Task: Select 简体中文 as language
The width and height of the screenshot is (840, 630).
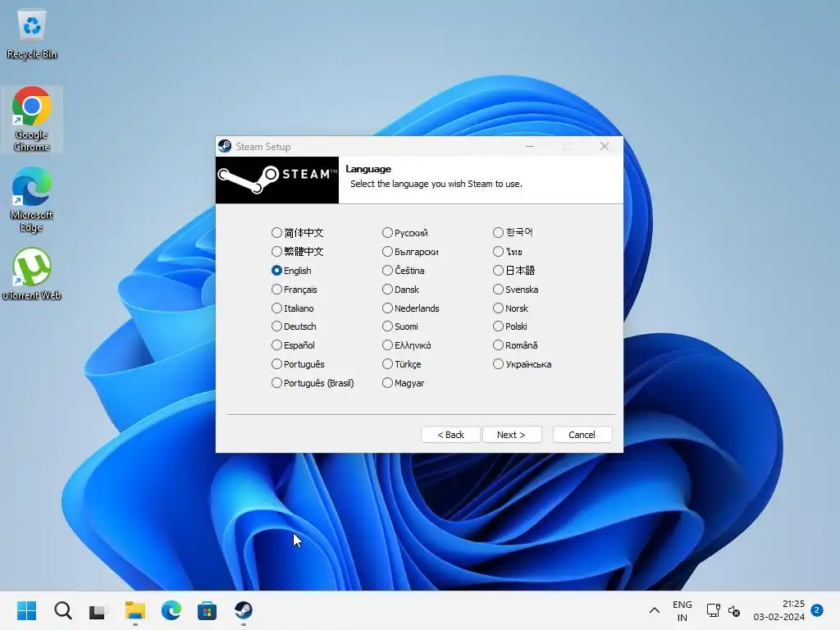Action: (x=297, y=232)
